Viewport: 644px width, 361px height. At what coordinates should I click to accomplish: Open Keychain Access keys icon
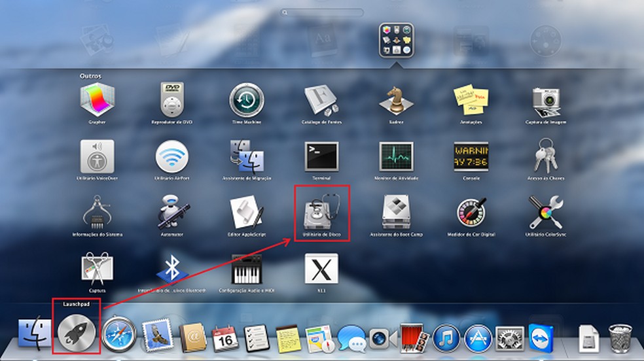click(x=546, y=155)
